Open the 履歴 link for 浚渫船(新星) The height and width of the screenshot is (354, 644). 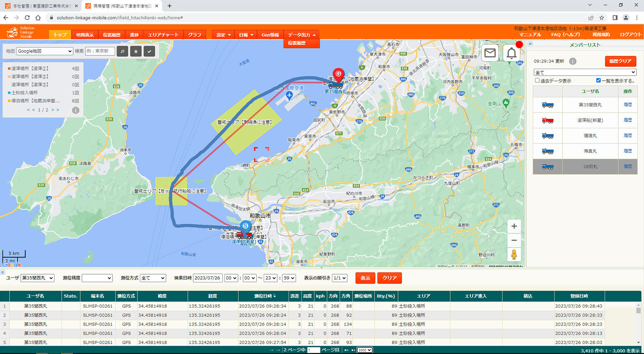click(x=627, y=120)
